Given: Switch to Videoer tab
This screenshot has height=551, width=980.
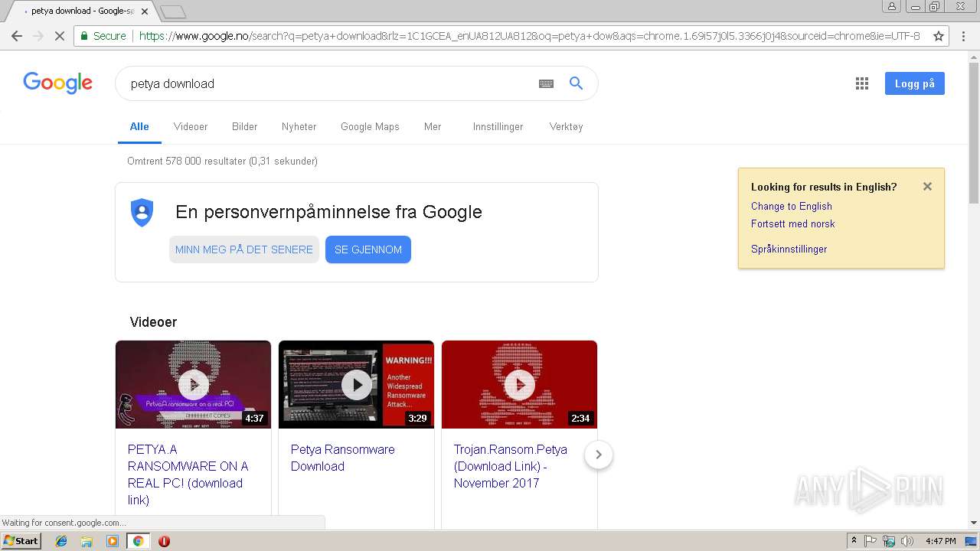Looking at the screenshot, I should click(191, 127).
